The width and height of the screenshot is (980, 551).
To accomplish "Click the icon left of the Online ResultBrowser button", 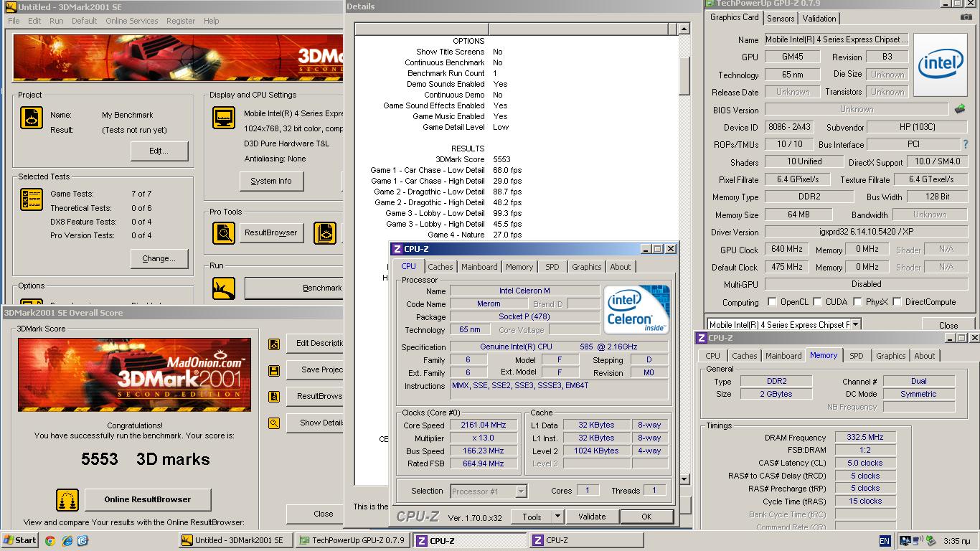I will 67,500.
